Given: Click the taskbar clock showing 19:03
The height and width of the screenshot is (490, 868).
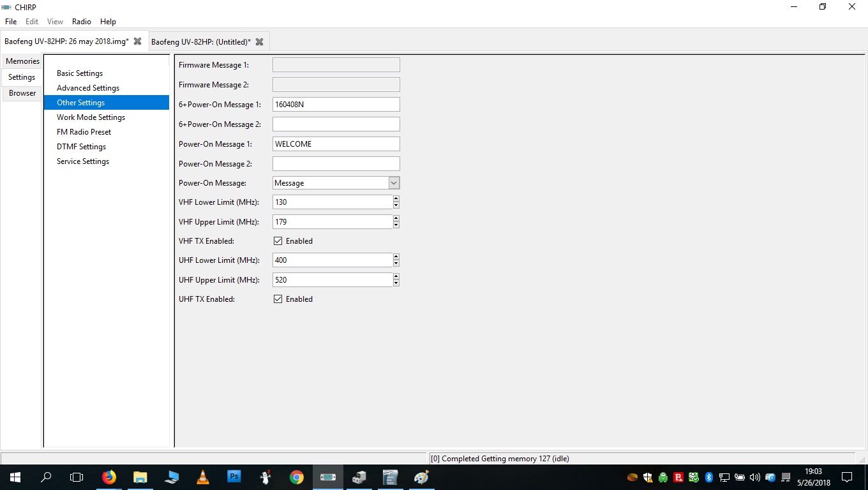Looking at the screenshot, I should tap(812, 477).
